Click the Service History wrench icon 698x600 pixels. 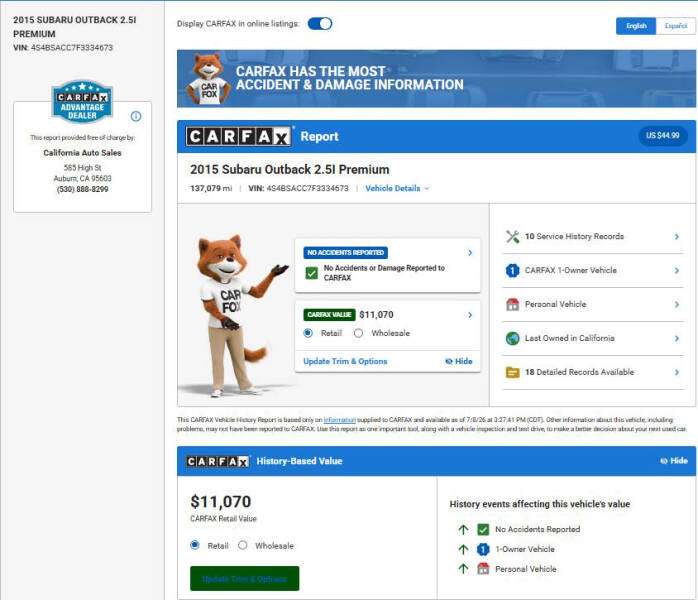pyautogui.click(x=512, y=236)
